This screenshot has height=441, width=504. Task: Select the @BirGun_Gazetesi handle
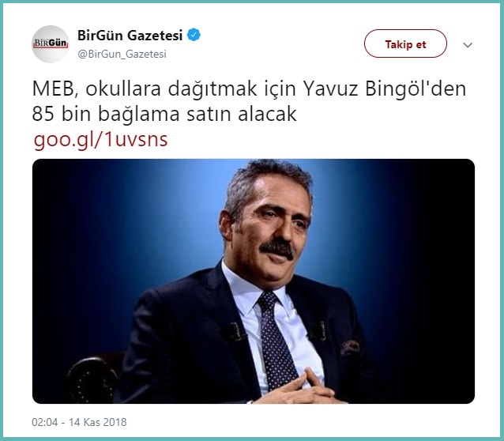[122, 54]
